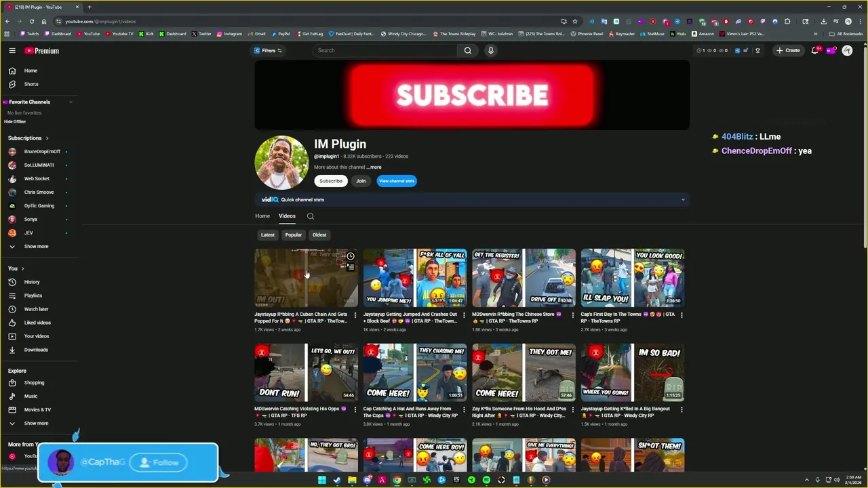This screenshot has width=868, height=488.
Task: Open YouTube notifications bell
Action: click(x=815, y=50)
